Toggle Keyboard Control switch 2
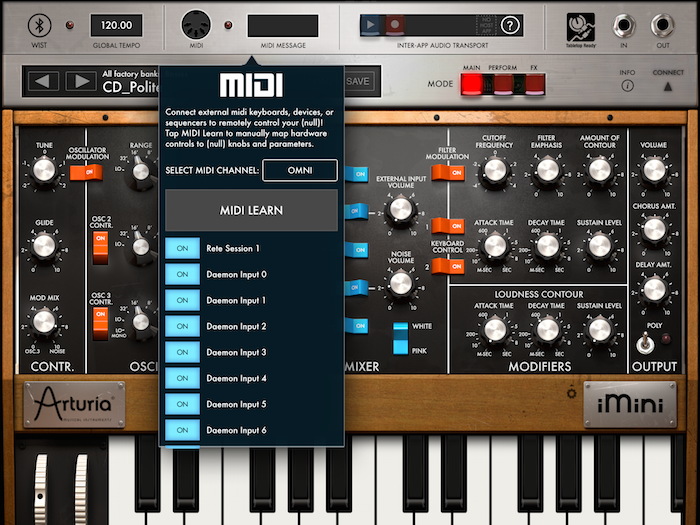700x525 pixels. (448, 267)
